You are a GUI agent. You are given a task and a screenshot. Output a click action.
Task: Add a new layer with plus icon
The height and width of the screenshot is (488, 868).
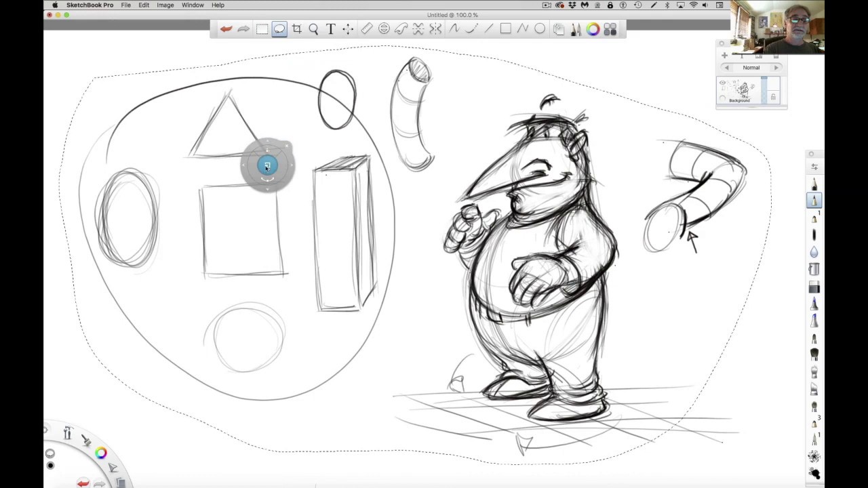724,56
